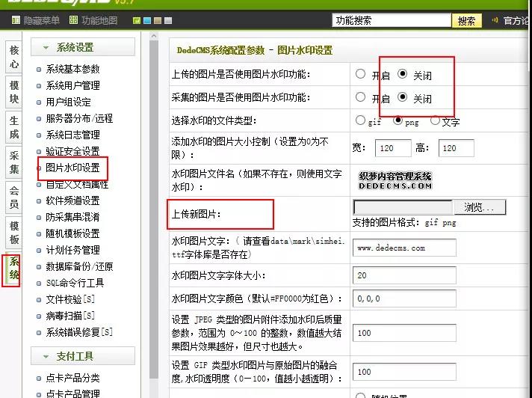Open the 功能地图 text link
Screen dimensions: 532x398
99,20
